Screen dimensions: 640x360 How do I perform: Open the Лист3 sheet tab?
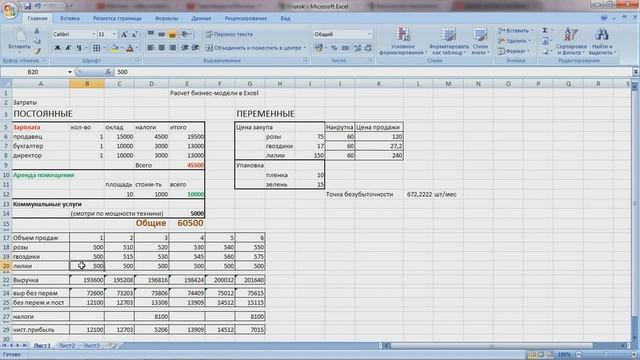tap(91, 345)
